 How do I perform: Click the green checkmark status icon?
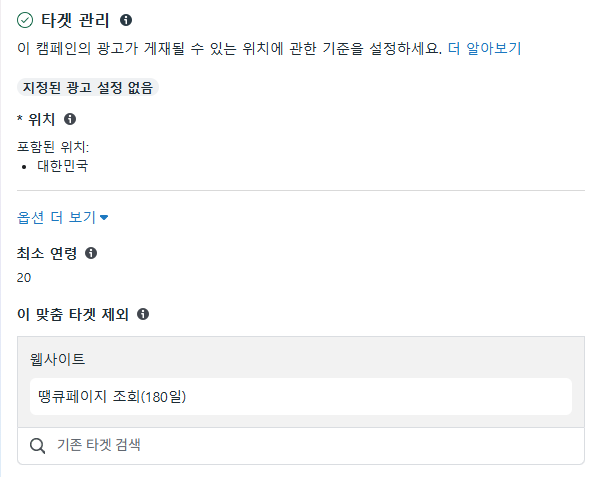tap(25, 20)
